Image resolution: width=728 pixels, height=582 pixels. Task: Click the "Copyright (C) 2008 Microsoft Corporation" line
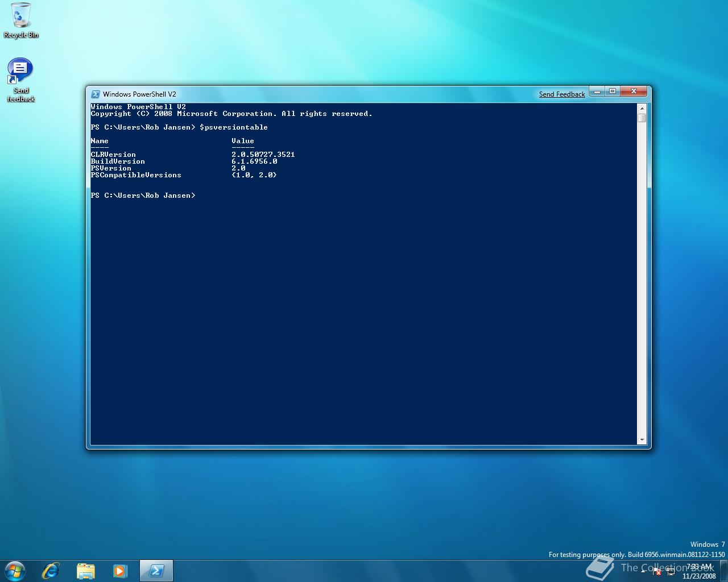tap(231, 114)
